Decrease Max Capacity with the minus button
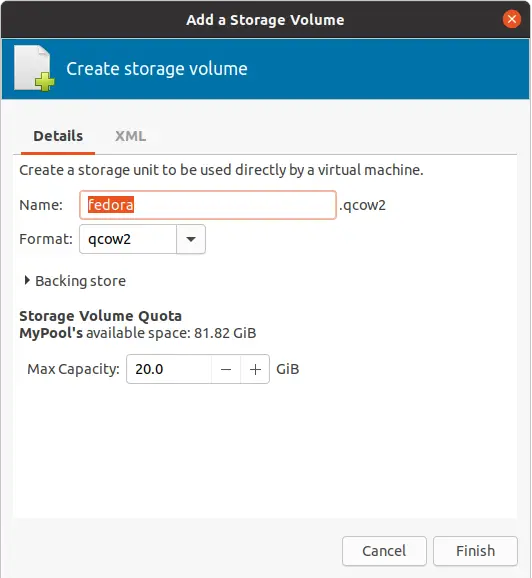This screenshot has width=532, height=578. [x=226, y=369]
